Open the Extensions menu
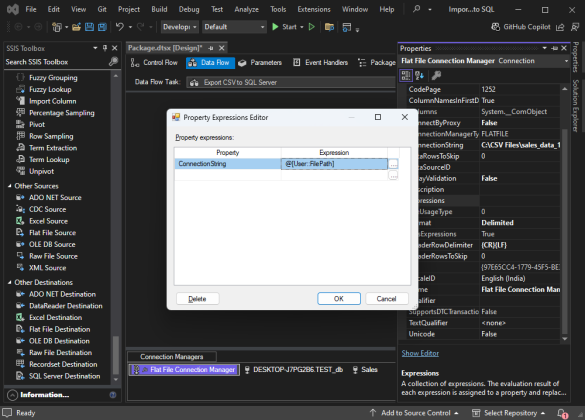Screen dimensions: 585x420 coord(314,9)
